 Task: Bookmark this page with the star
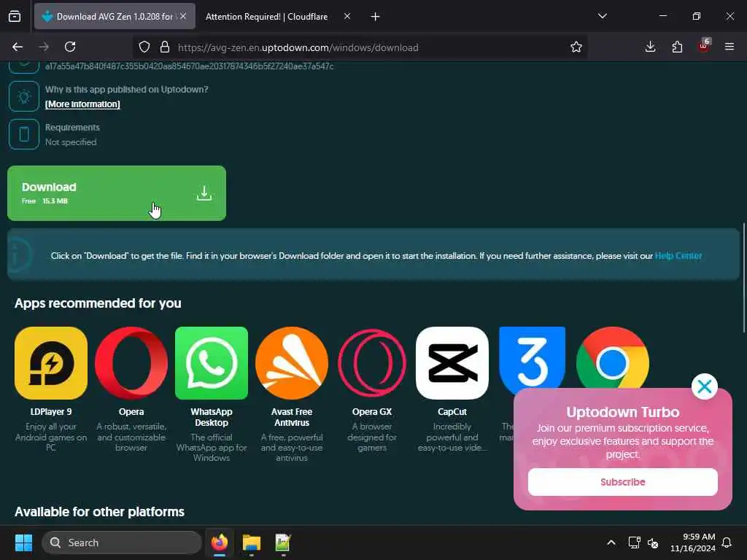click(x=576, y=47)
